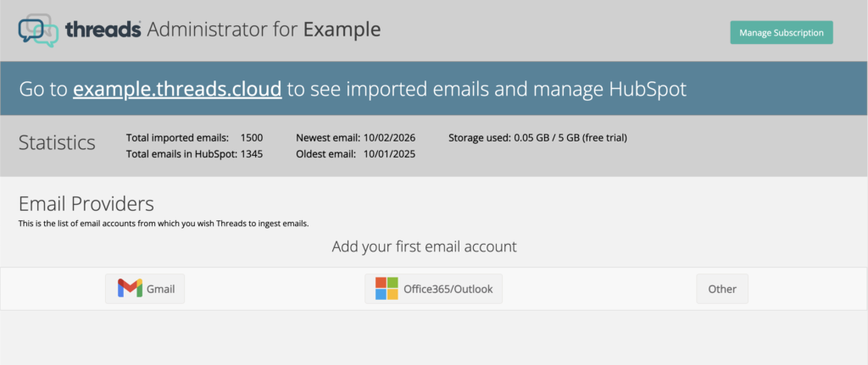Click the Gmail envelope icon
The image size is (868, 365).
click(x=130, y=289)
